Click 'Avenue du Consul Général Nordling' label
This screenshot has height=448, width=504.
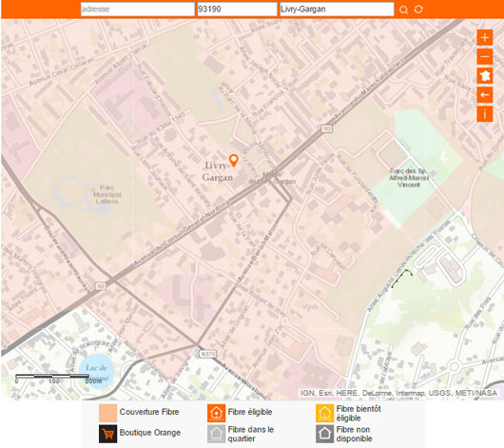click(182, 233)
